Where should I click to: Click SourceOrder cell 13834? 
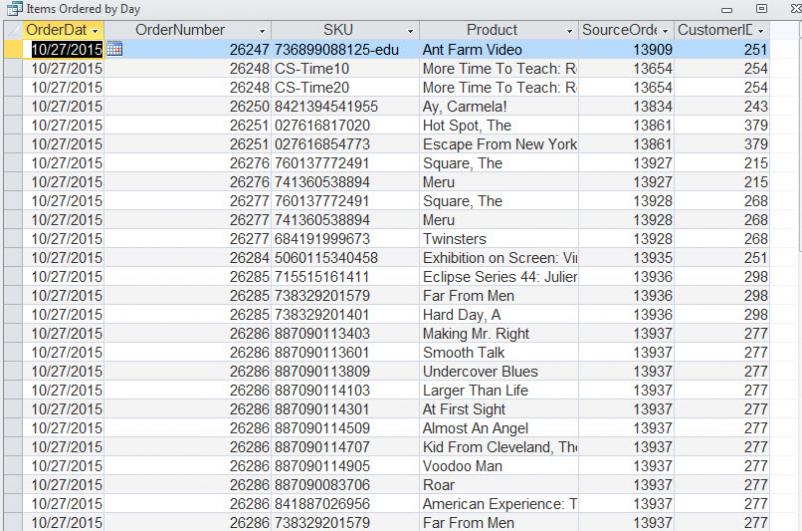click(x=626, y=106)
